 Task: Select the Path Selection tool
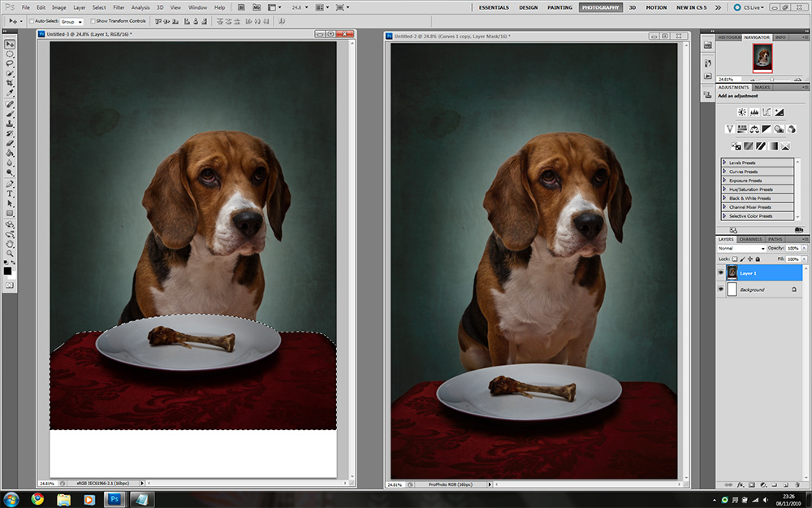9,203
